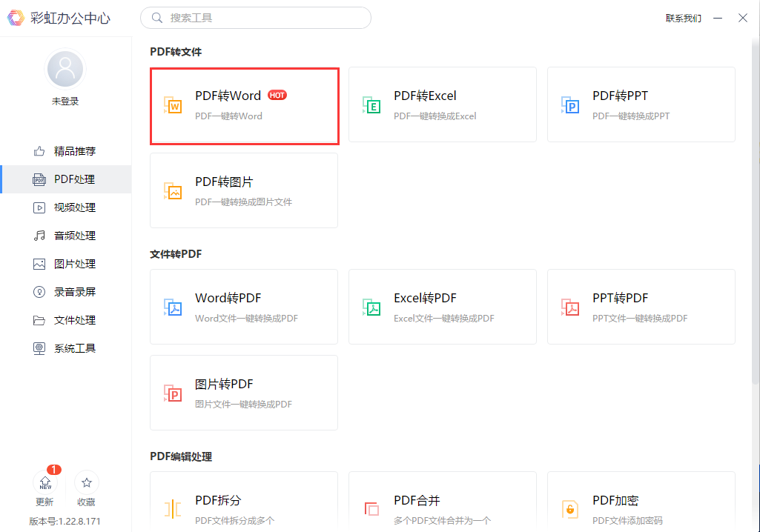Open the 精品推荐 sidebar section
The width and height of the screenshot is (760, 532).
[66, 151]
